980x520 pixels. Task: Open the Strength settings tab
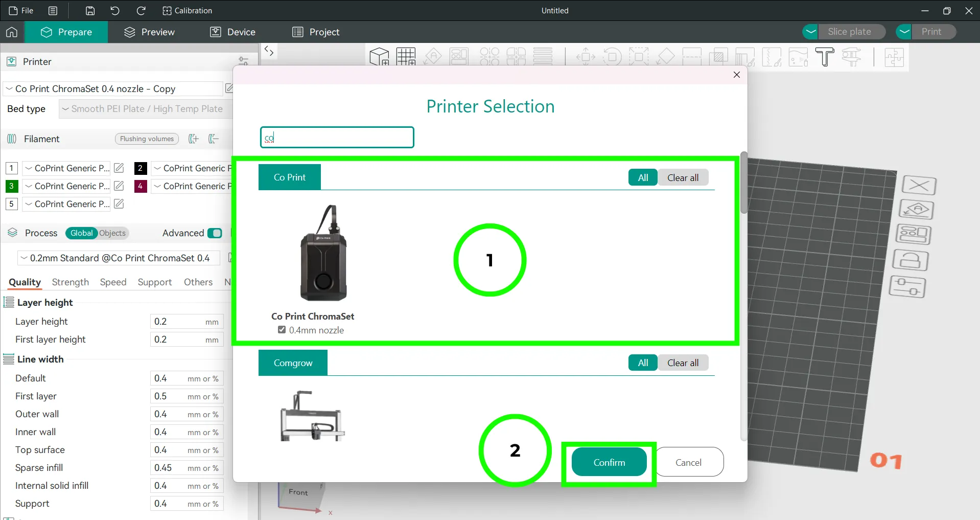click(x=71, y=282)
